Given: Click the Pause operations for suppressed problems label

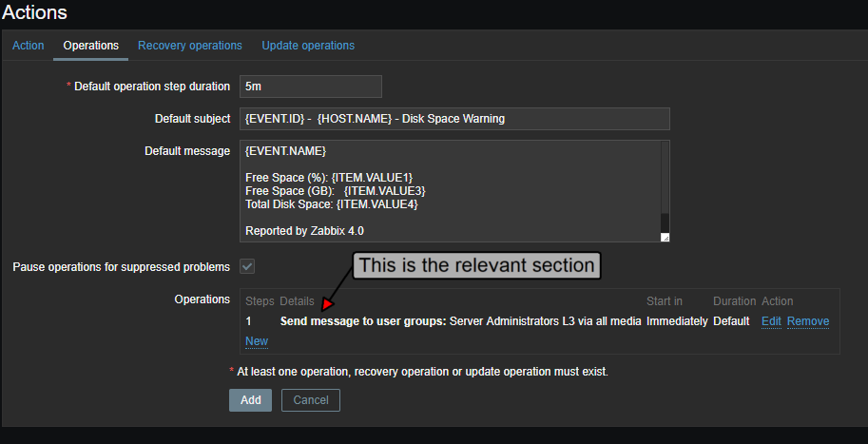Looking at the screenshot, I should point(121,266).
